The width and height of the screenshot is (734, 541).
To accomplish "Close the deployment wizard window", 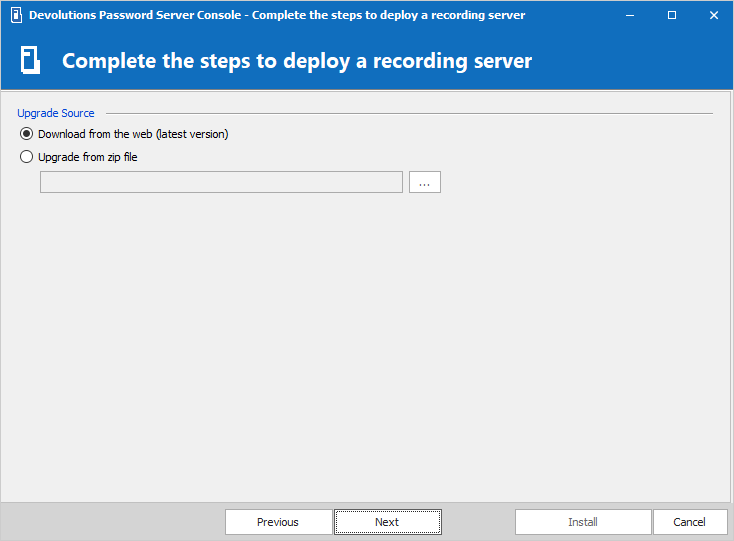I will pyautogui.click(x=713, y=15).
